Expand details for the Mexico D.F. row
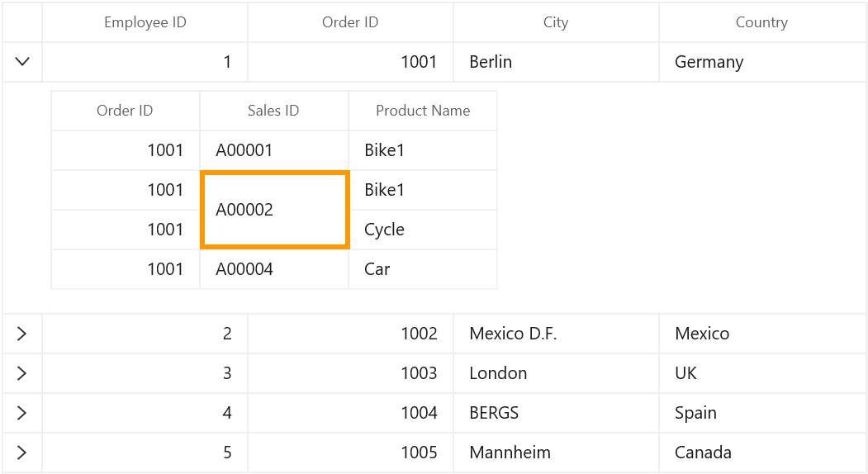 point(22,334)
